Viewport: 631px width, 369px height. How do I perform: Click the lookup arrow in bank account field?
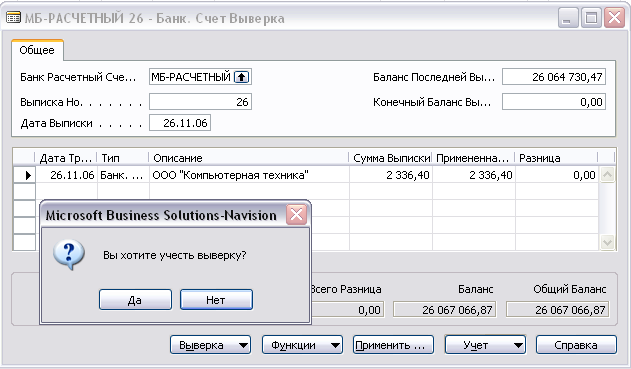[x=241, y=76]
